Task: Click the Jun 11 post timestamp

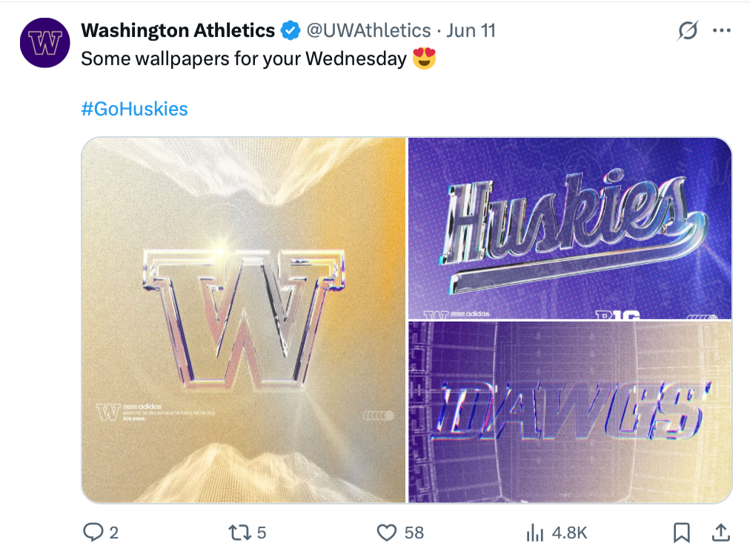Action: (x=471, y=30)
